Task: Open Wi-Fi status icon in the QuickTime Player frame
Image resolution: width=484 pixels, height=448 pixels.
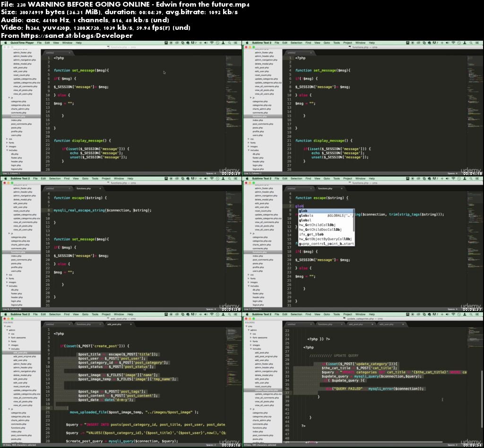Action: click(212, 43)
